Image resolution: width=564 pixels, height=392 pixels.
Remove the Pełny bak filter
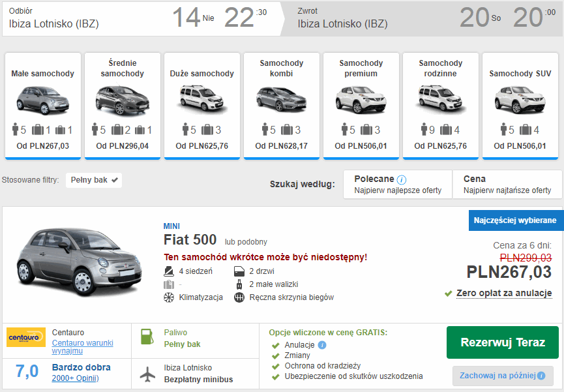[115, 180]
